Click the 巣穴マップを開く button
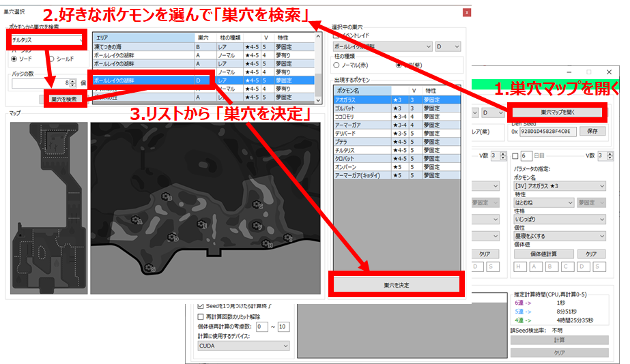630x364 pixels. click(x=557, y=112)
